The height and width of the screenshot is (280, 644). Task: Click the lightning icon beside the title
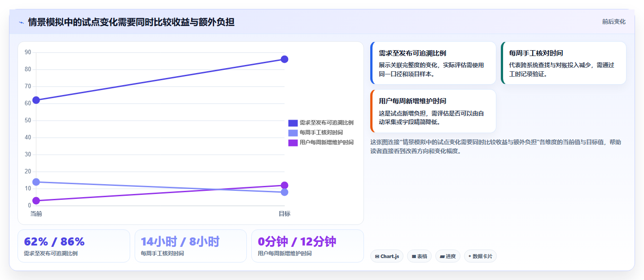[x=21, y=22]
